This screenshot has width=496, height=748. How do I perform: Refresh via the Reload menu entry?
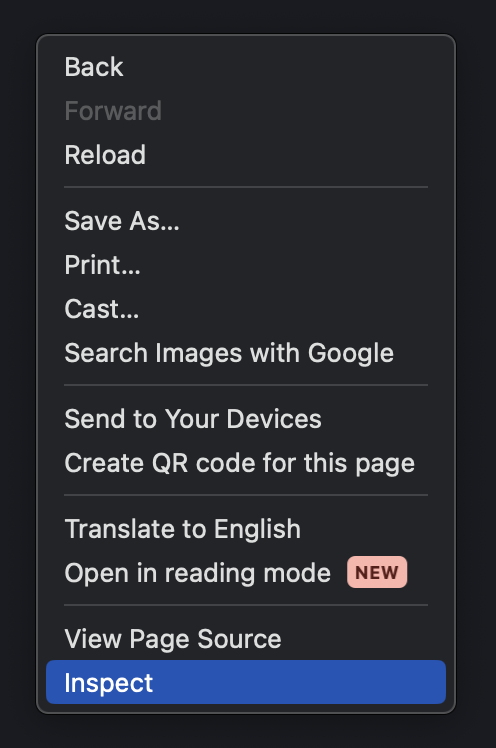246,155
